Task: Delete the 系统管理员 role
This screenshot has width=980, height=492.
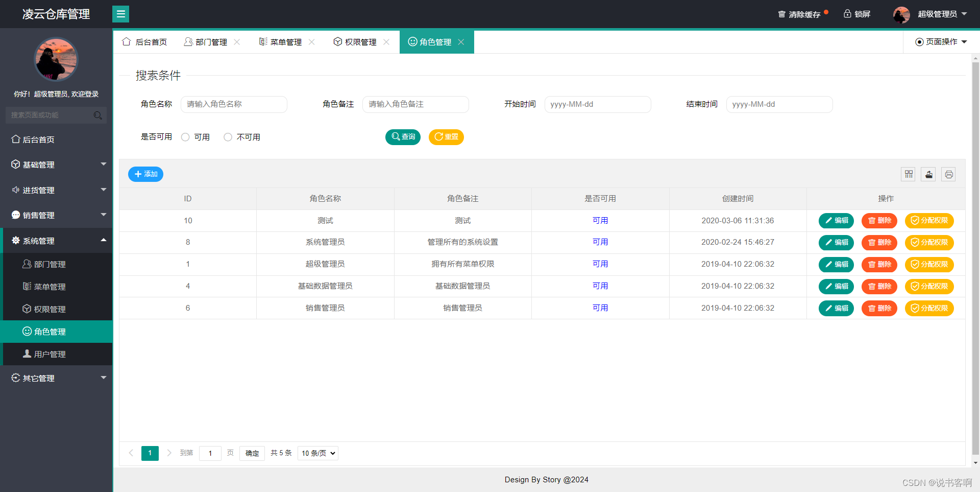Action: pos(879,243)
